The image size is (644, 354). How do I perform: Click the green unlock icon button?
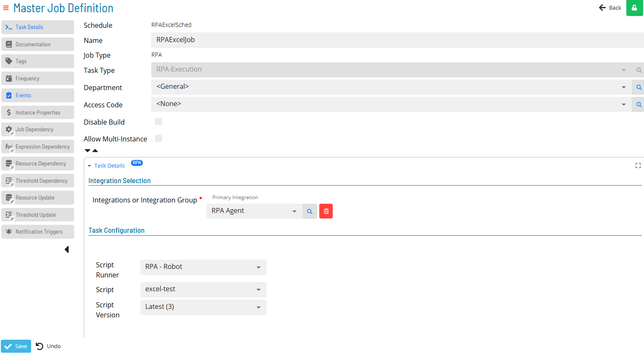634,8
